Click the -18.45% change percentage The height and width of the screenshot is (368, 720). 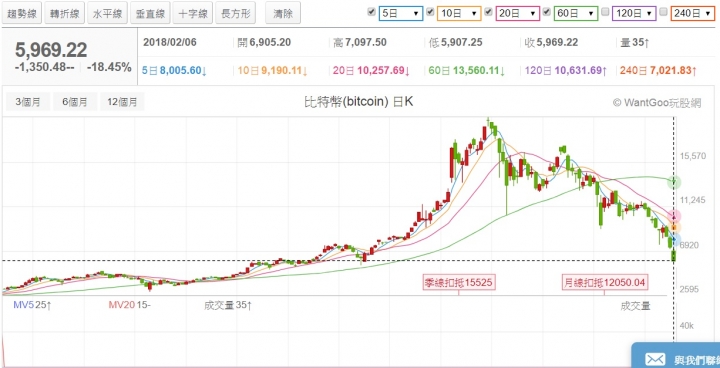(109, 67)
